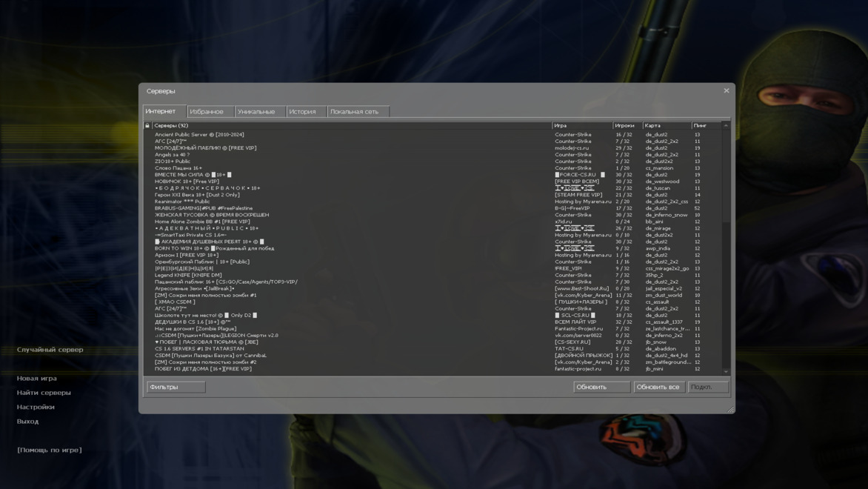Click the scrollbar up arrow in server list
Screen dimensions: 868x489
(726, 126)
